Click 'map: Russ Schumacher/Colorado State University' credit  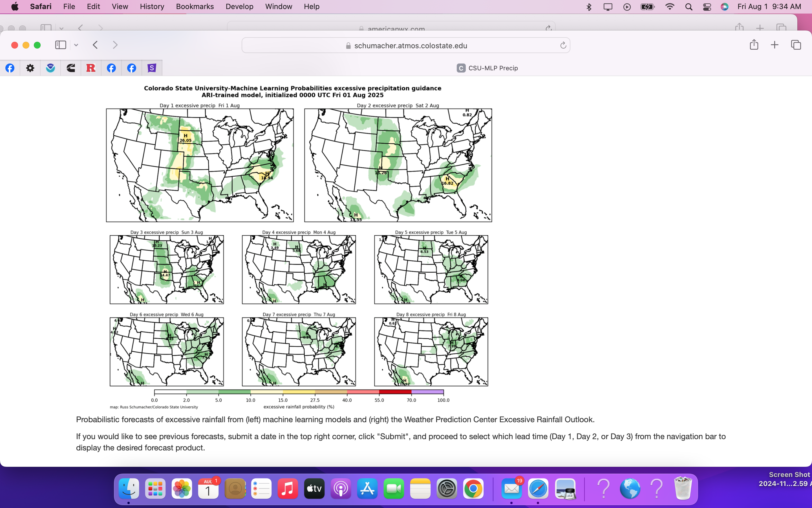(154, 407)
